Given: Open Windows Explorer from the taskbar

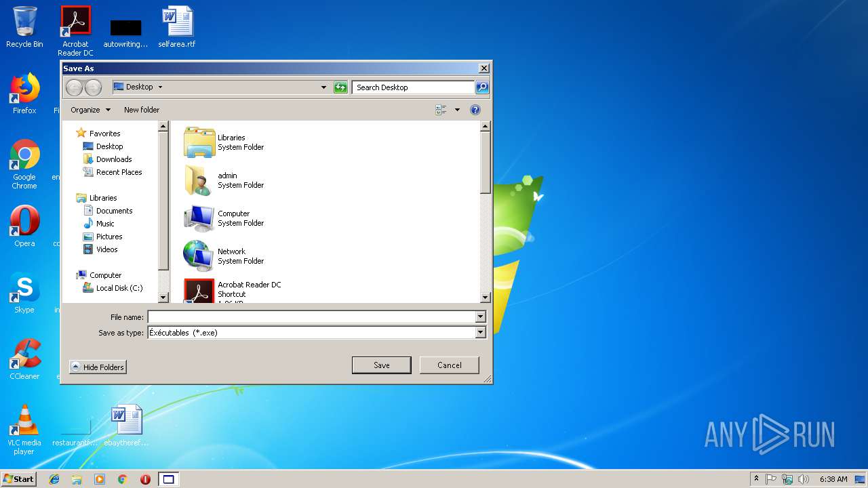Looking at the screenshot, I should pyautogui.click(x=77, y=479).
